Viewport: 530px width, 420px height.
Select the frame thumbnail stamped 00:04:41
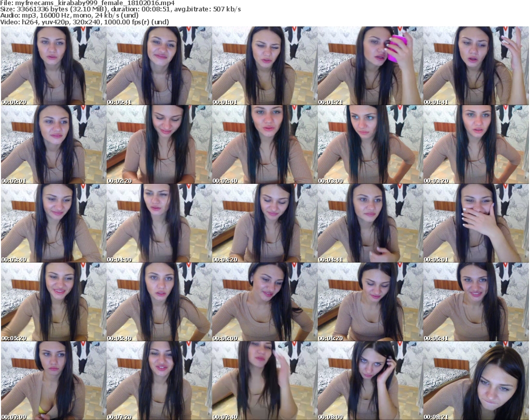pyautogui.click(x=371, y=223)
